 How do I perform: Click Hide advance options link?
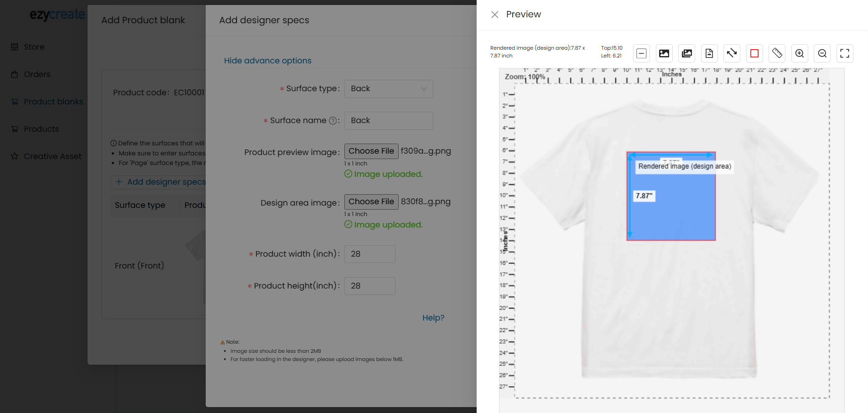[267, 61]
